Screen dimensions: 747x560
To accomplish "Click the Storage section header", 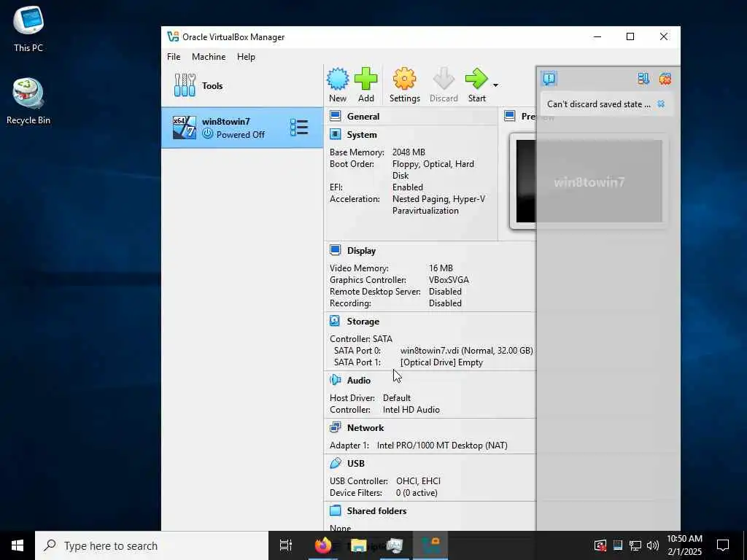I will [363, 322].
